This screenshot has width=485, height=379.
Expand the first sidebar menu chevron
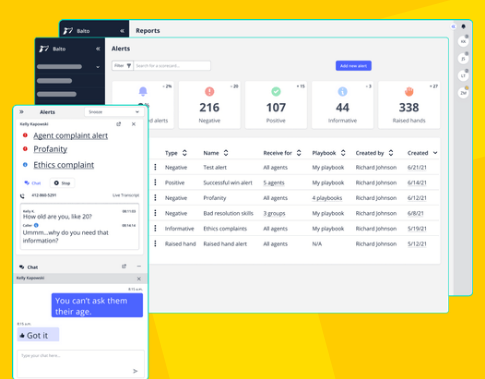pos(98,67)
